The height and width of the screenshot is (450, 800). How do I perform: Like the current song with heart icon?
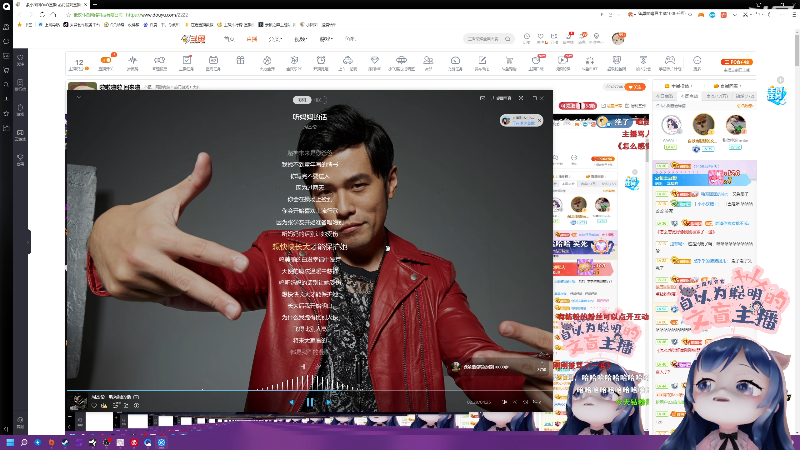[x=94, y=406]
